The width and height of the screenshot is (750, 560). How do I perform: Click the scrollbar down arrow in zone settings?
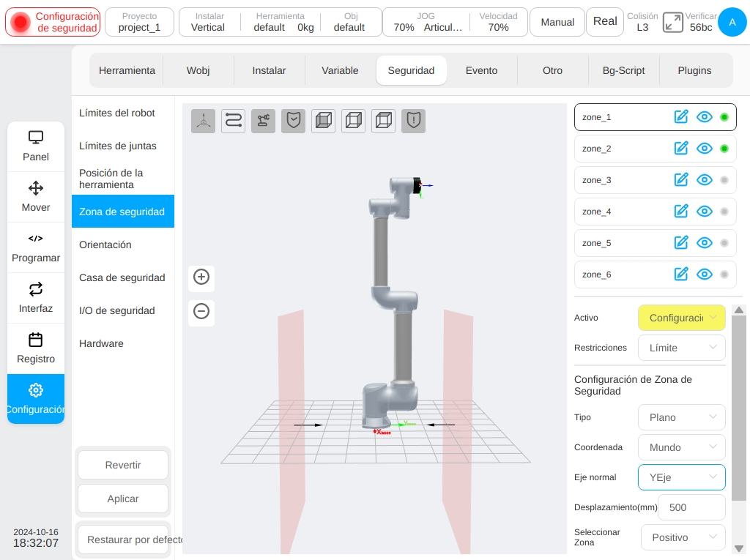pyautogui.click(x=739, y=548)
